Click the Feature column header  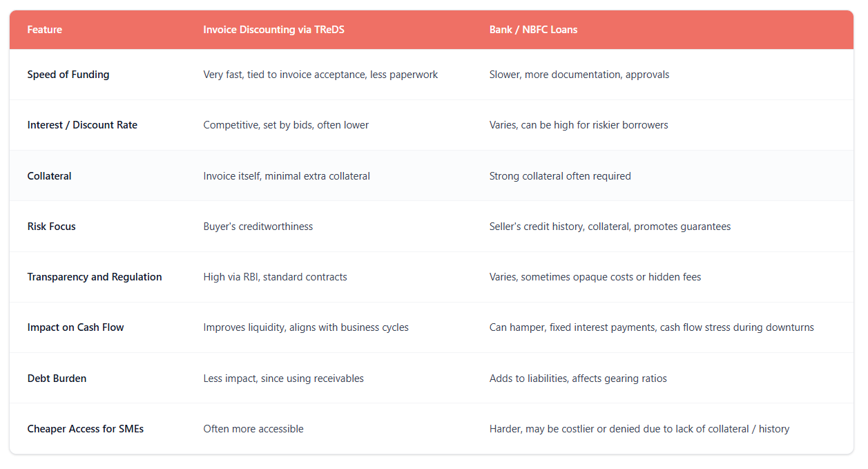(44, 30)
